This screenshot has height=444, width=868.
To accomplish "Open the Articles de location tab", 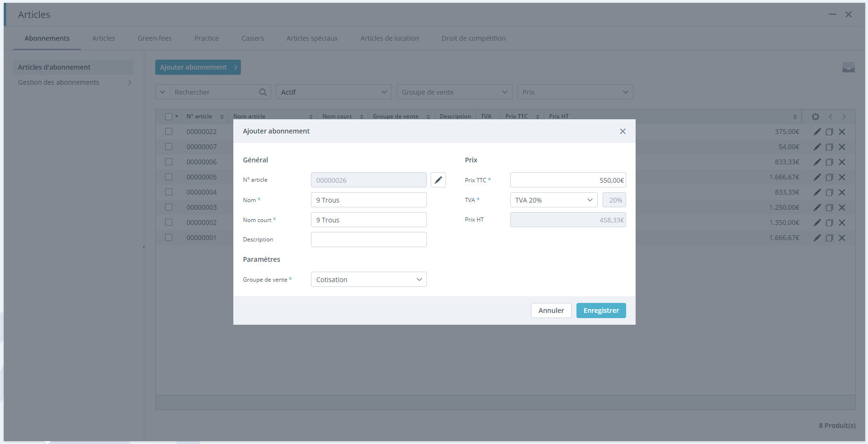I will pos(390,38).
